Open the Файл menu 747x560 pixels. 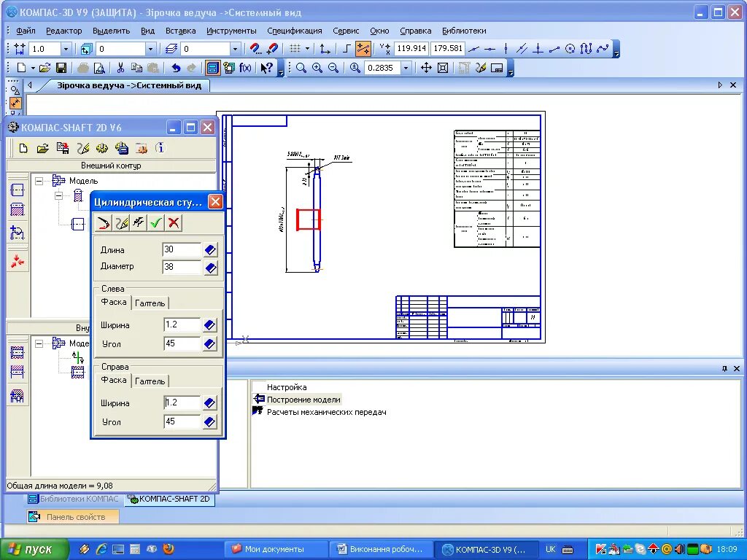pos(26,31)
